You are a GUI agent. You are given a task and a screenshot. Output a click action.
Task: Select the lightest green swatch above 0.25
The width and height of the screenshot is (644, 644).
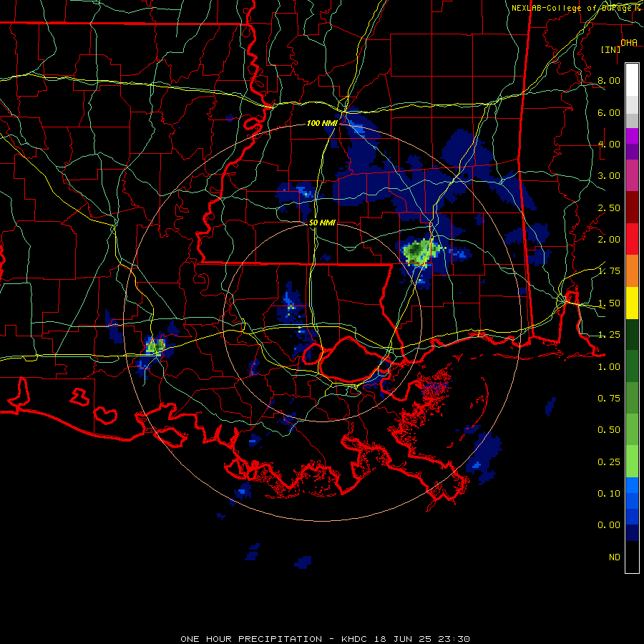coord(632,462)
